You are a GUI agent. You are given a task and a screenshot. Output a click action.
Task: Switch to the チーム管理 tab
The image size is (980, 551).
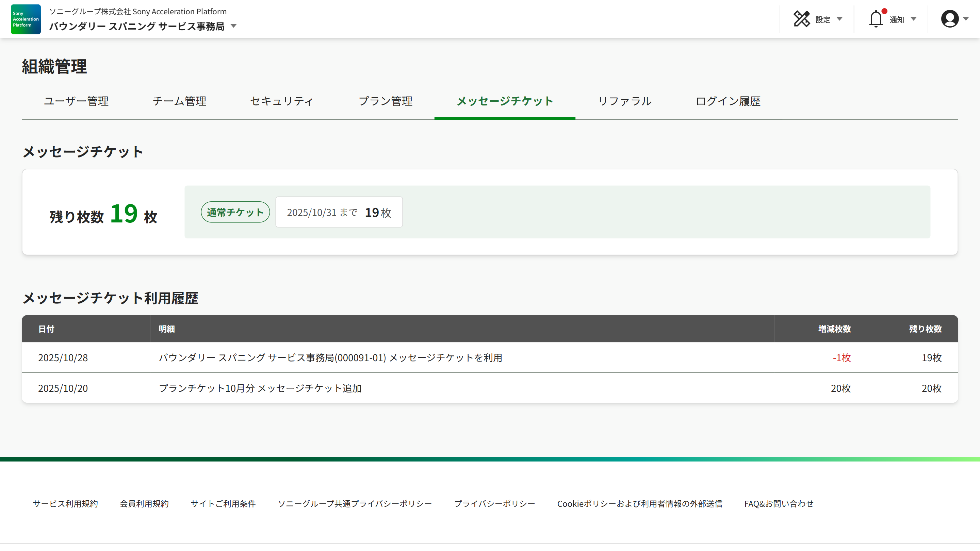coord(179,101)
